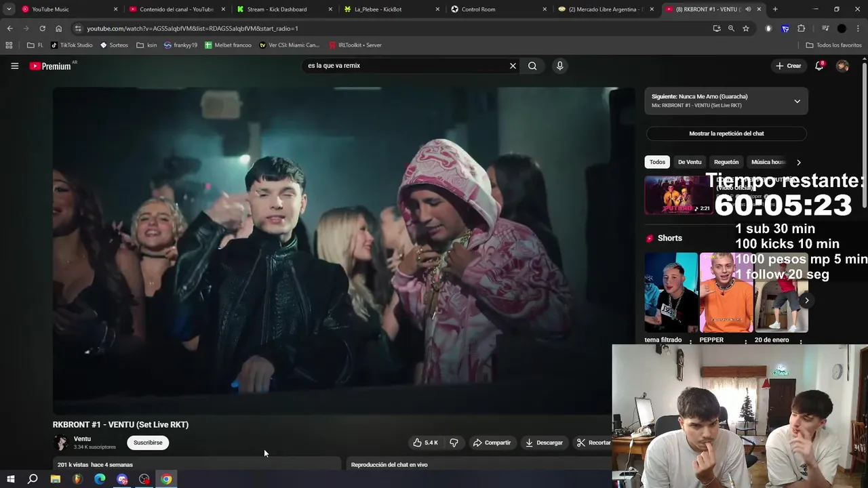Switch to the Control Room tab
The width and height of the screenshot is (868, 488).
[498, 9]
